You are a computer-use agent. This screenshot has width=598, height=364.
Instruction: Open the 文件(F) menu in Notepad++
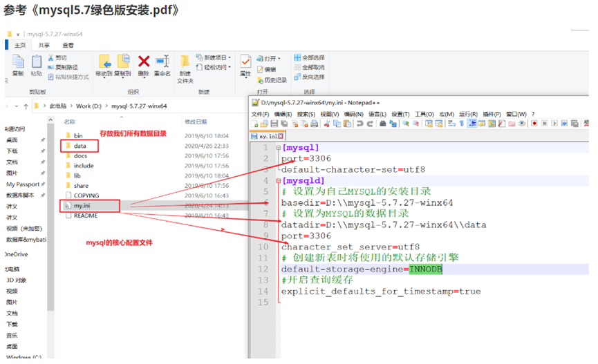pyautogui.click(x=260, y=114)
